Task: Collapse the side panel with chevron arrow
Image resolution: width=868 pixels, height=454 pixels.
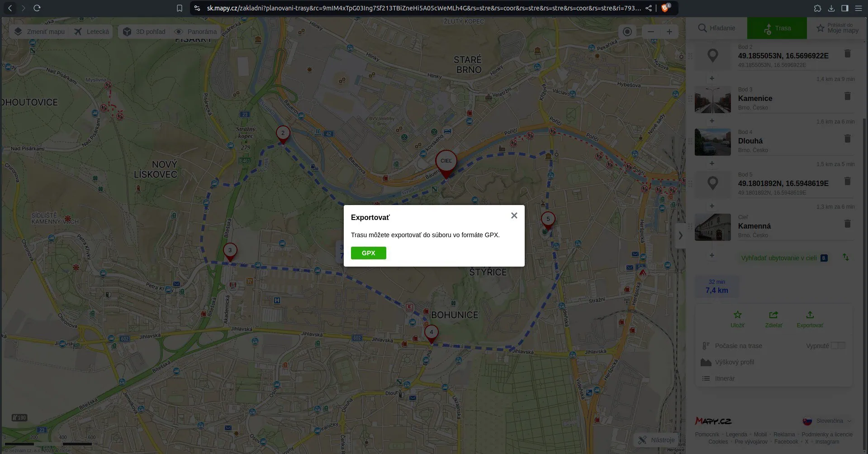Action: [680, 235]
